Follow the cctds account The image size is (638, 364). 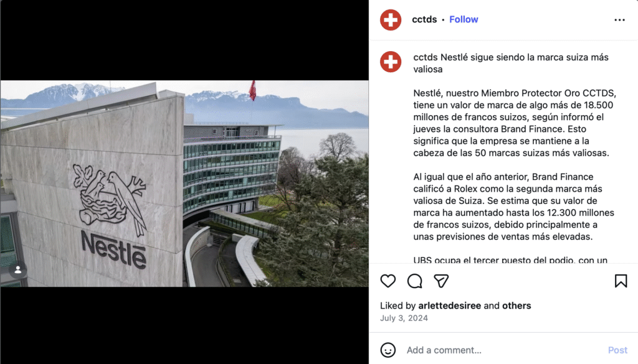pos(464,19)
